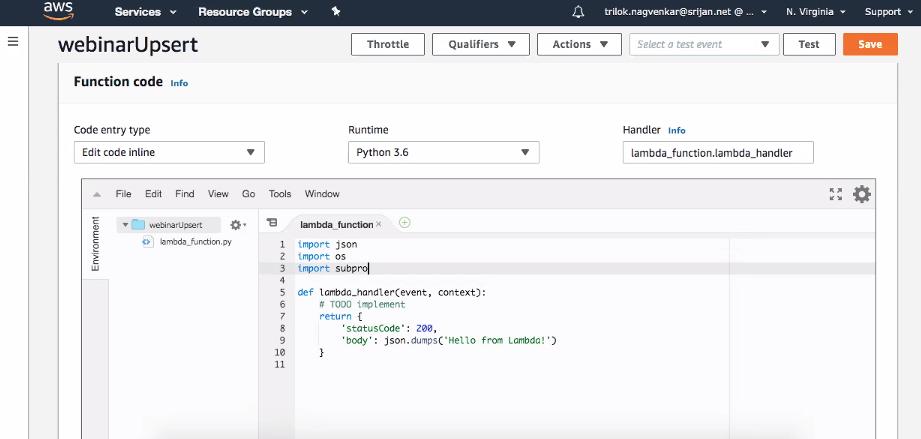Image resolution: width=921 pixels, height=439 pixels.
Task: Click the pin shortcut icon in top bar
Action: click(336, 11)
